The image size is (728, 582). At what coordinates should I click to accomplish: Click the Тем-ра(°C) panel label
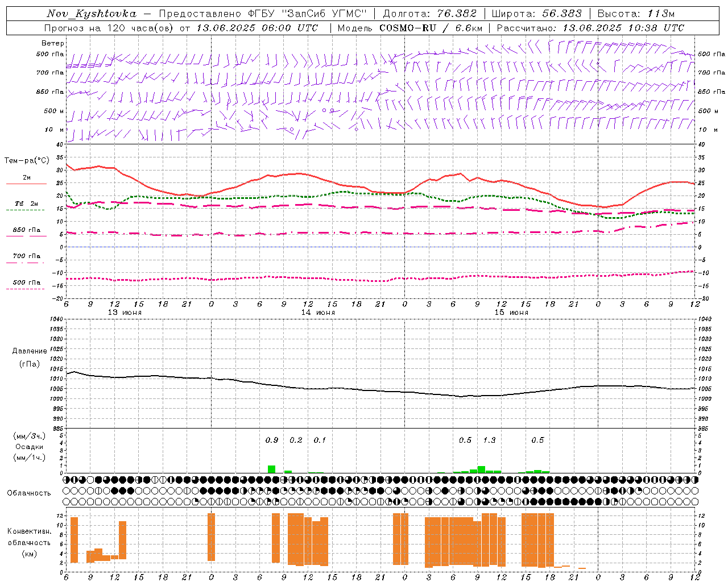27,161
